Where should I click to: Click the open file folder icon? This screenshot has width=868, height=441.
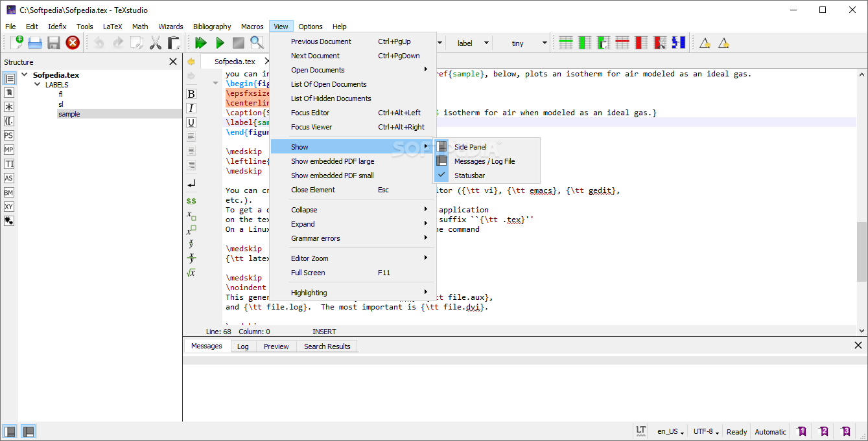35,43
